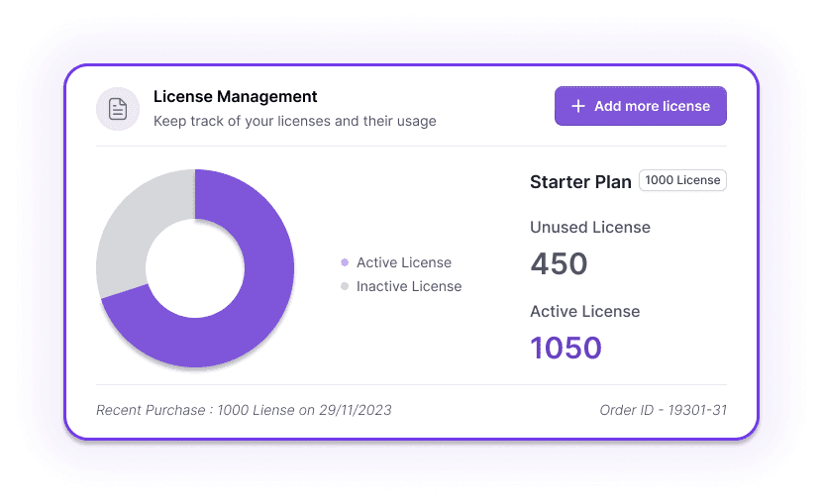Click the unused license count 450
The height and width of the screenshot is (504, 823).
(559, 264)
